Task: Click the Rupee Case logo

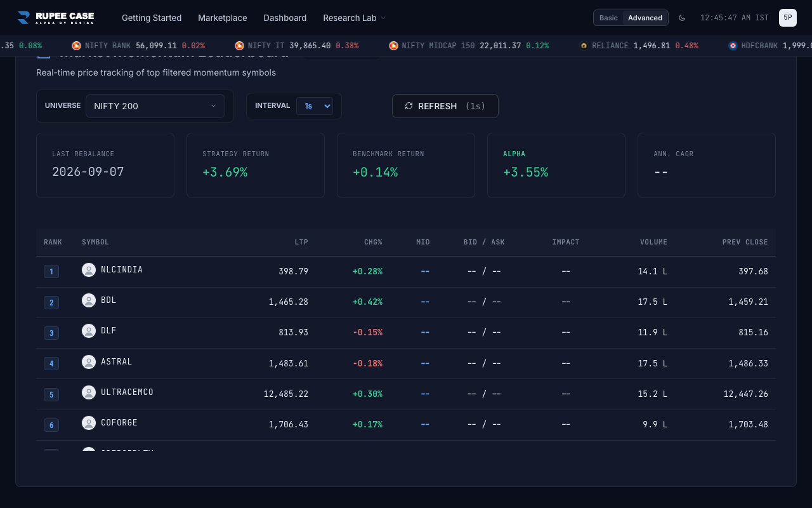Action: (56, 18)
